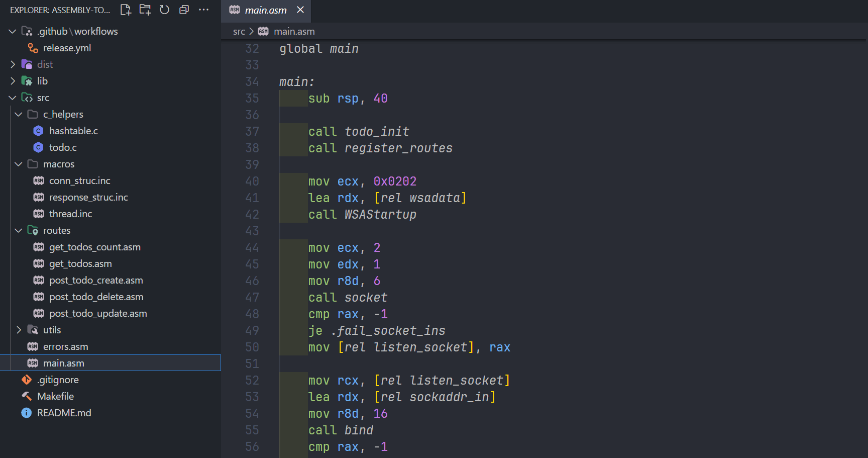
Task: Click the Refresh Explorer icon
Action: pyautogui.click(x=164, y=10)
